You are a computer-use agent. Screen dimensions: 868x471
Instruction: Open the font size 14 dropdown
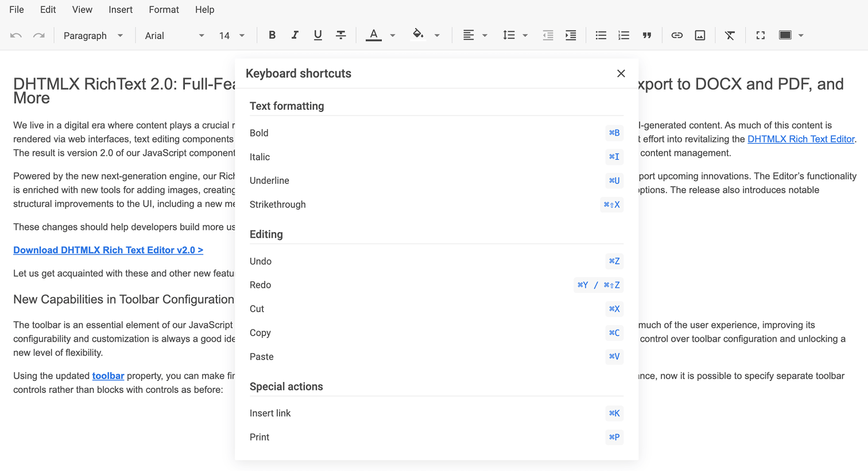pos(232,36)
